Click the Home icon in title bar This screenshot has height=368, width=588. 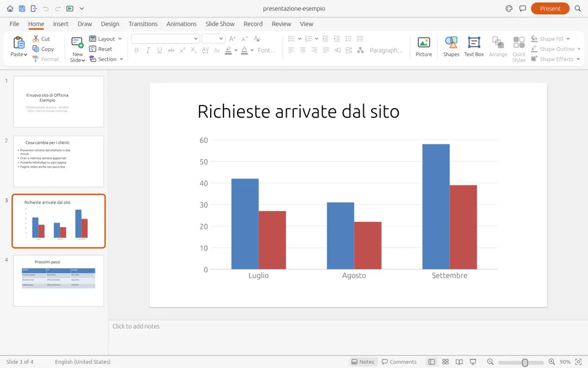pos(10,8)
